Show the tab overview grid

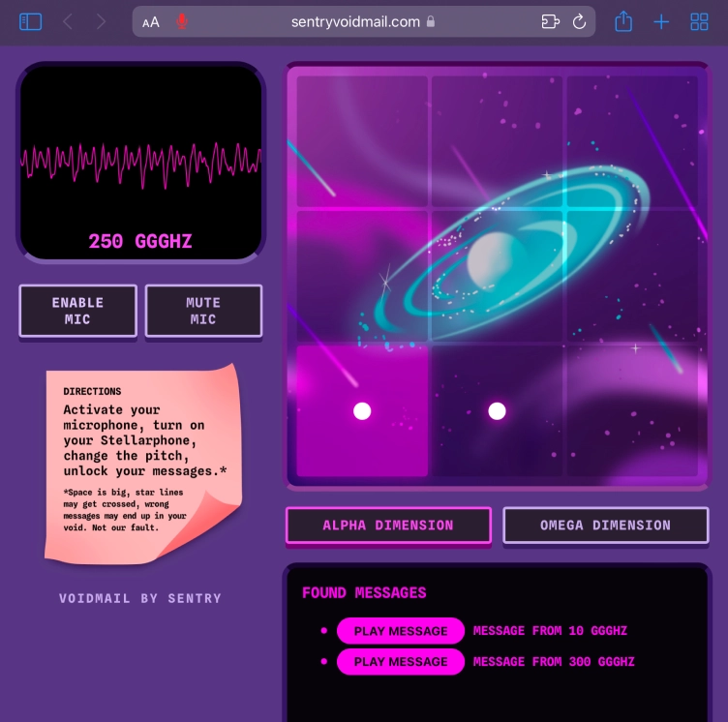point(699,21)
